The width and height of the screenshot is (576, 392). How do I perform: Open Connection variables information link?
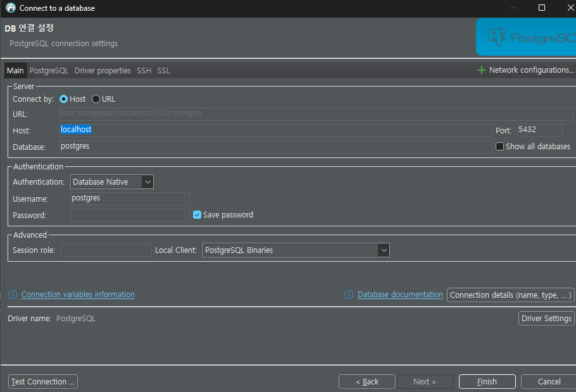(x=78, y=295)
